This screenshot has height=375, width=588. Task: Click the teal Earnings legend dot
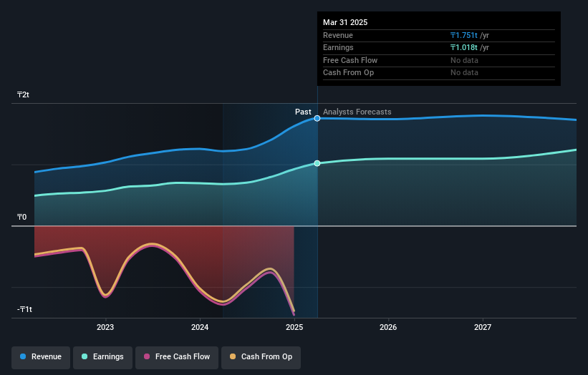pyautogui.click(x=85, y=356)
